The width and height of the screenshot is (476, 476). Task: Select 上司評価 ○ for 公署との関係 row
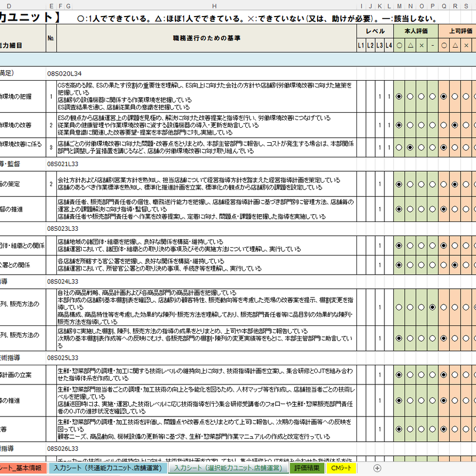point(443,265)
